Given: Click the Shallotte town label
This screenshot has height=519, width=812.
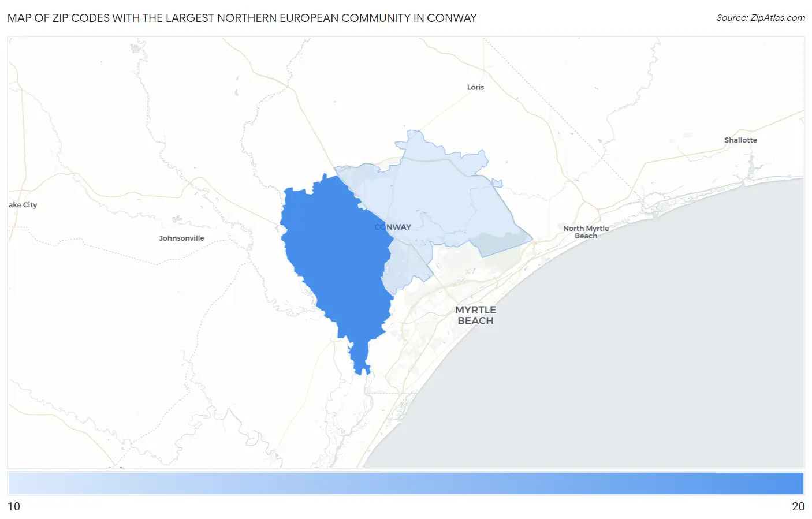Looking at the screenshot, I should point(740,140).
